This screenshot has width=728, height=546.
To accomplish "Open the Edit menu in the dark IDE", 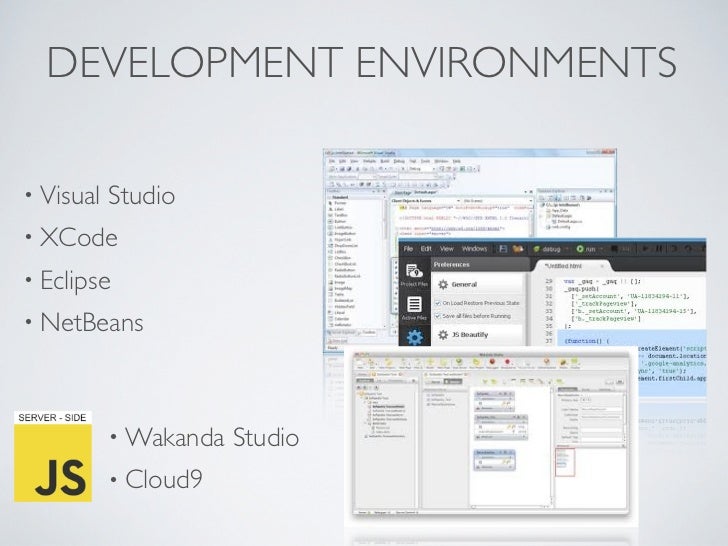I will 426,249.
